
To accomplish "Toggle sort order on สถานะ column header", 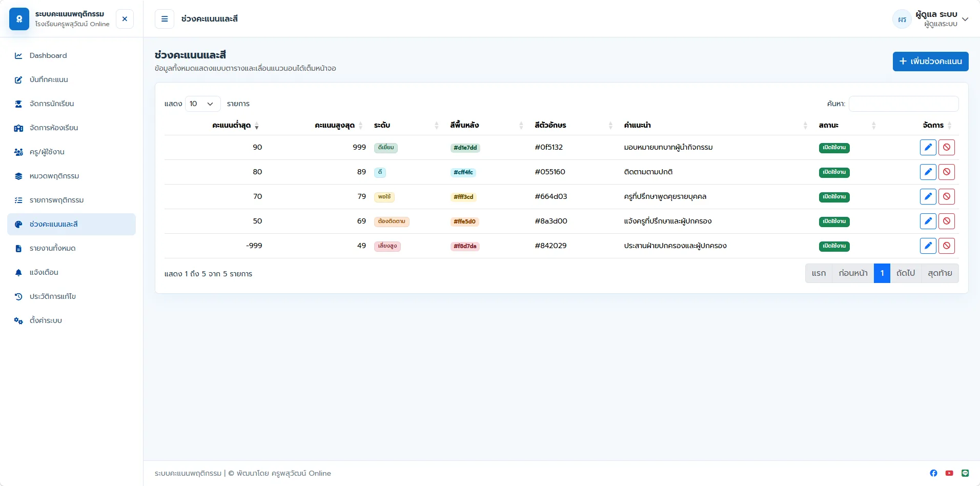I will click(847, 125).
